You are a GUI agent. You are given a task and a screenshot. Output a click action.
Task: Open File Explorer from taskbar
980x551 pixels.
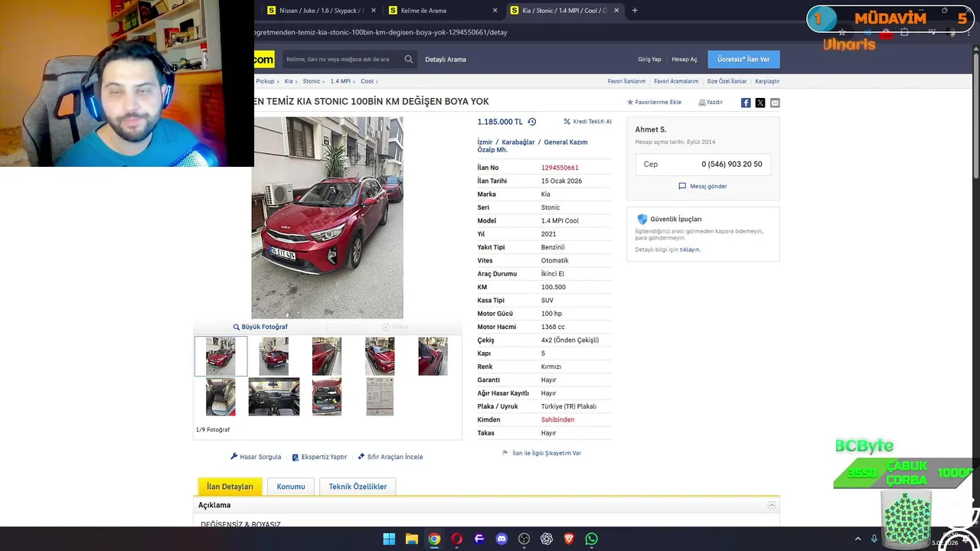pyautogui.click(x=412, y=539)
